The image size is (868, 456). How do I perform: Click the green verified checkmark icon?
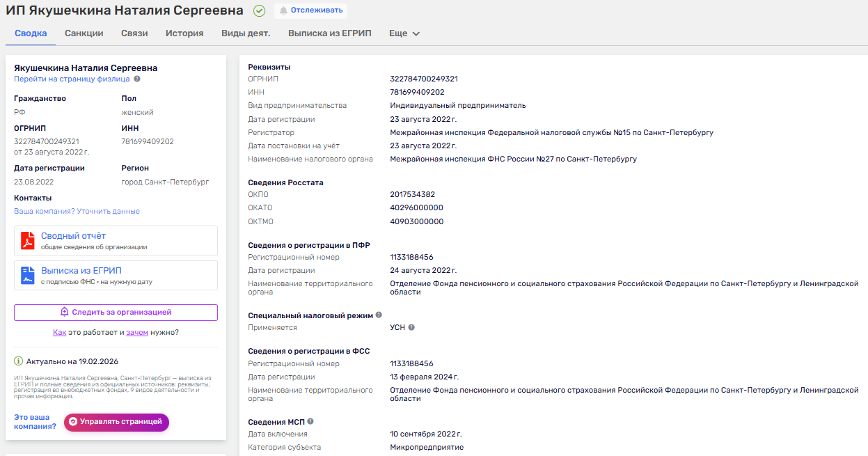[260, 10]
